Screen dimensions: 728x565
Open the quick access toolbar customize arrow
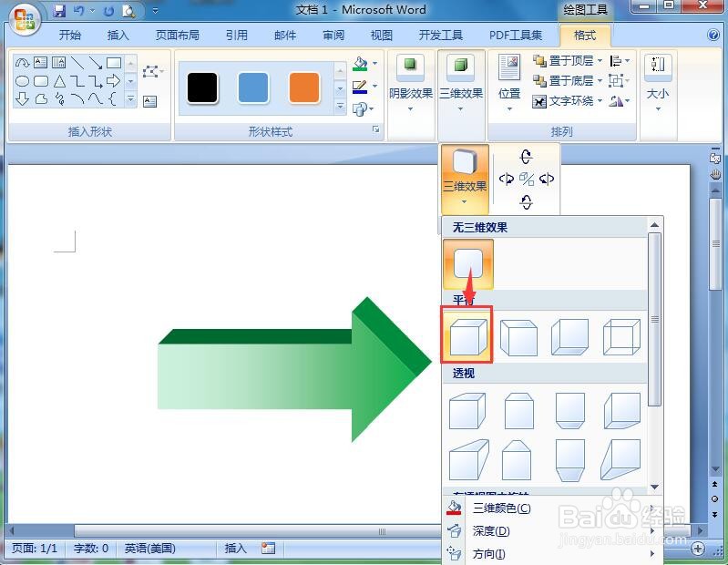(x=155, y=11)
